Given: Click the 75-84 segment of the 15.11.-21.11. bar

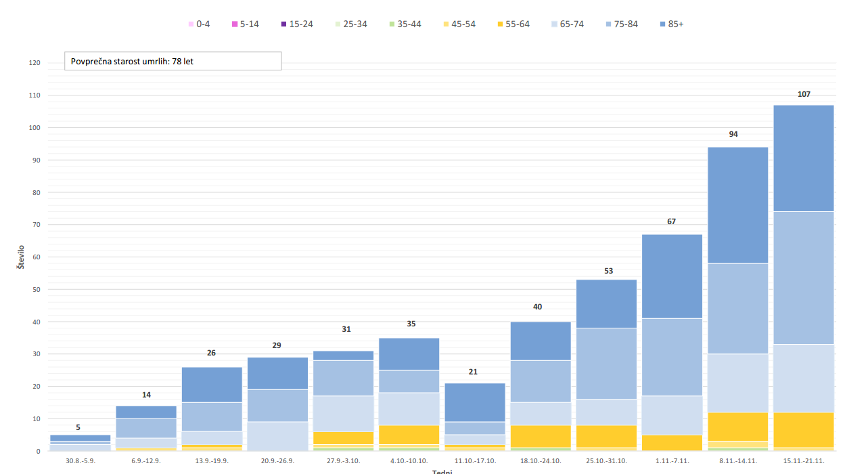Looking at the screenshot, I should tap(804, 278).
